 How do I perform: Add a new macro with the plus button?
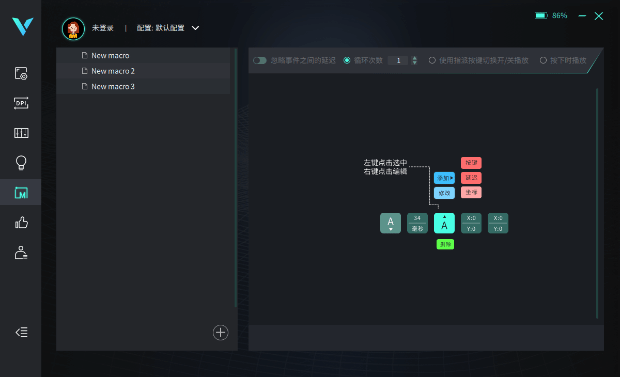[220, 332]
